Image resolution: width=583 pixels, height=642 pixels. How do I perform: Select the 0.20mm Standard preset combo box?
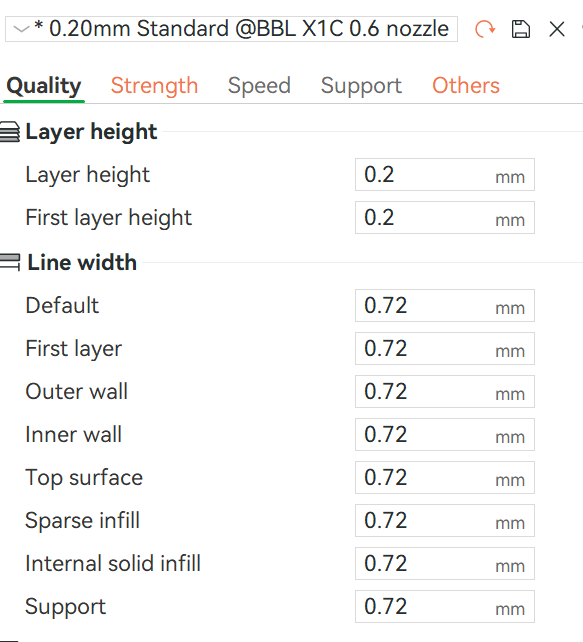tap(231, 29)
